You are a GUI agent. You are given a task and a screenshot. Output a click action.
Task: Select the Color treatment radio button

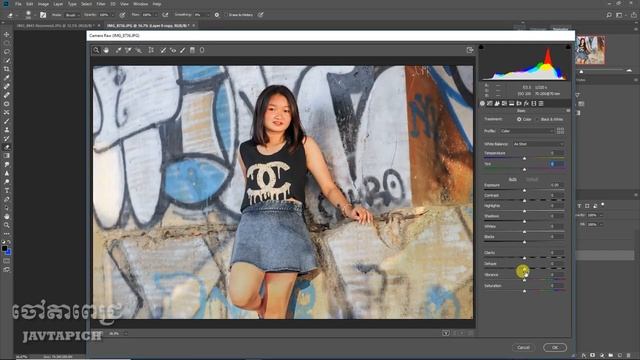519,120
